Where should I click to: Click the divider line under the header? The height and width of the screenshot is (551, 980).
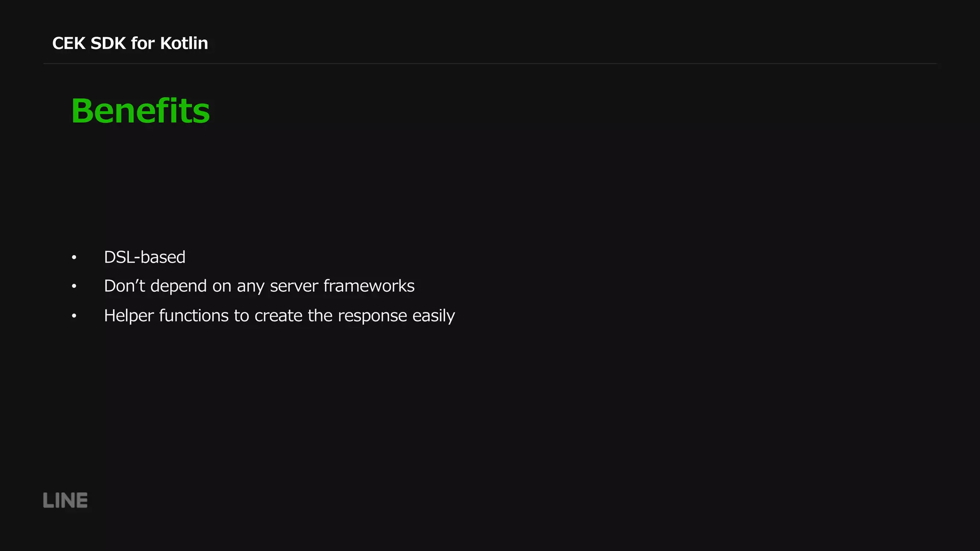[x=490, y=64]
